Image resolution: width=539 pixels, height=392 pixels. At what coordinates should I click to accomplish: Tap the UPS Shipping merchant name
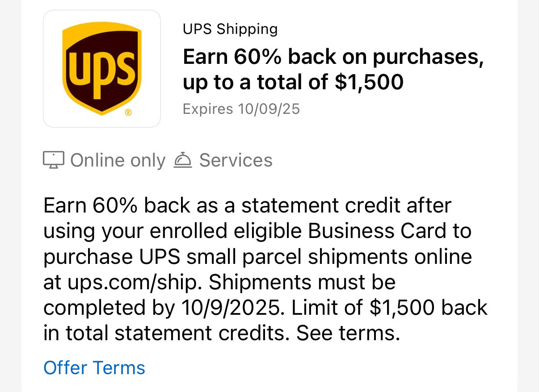(230, 29)
